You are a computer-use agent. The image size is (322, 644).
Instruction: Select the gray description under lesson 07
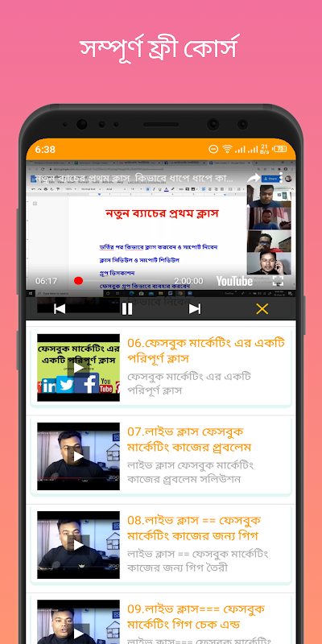[x=191, y=472]
